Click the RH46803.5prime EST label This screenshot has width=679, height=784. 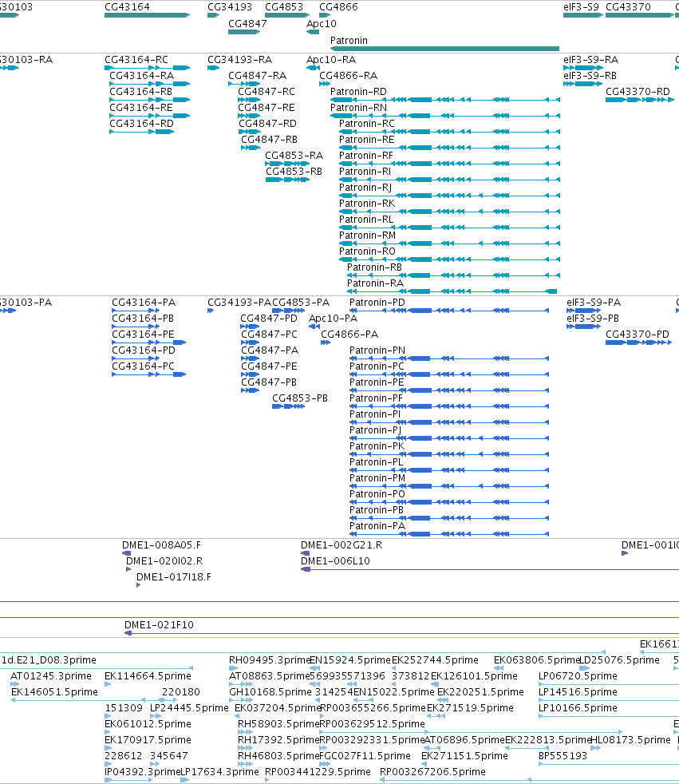(278, 757)
